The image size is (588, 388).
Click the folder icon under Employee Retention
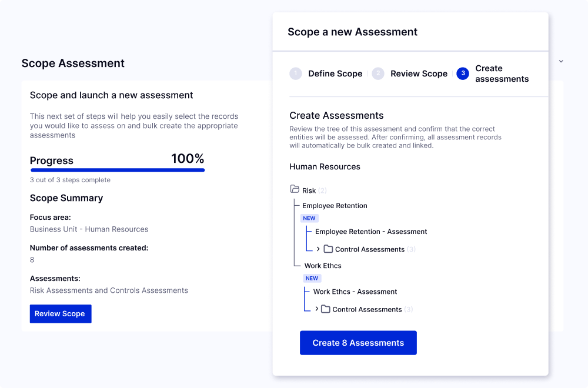click(328, 249)
